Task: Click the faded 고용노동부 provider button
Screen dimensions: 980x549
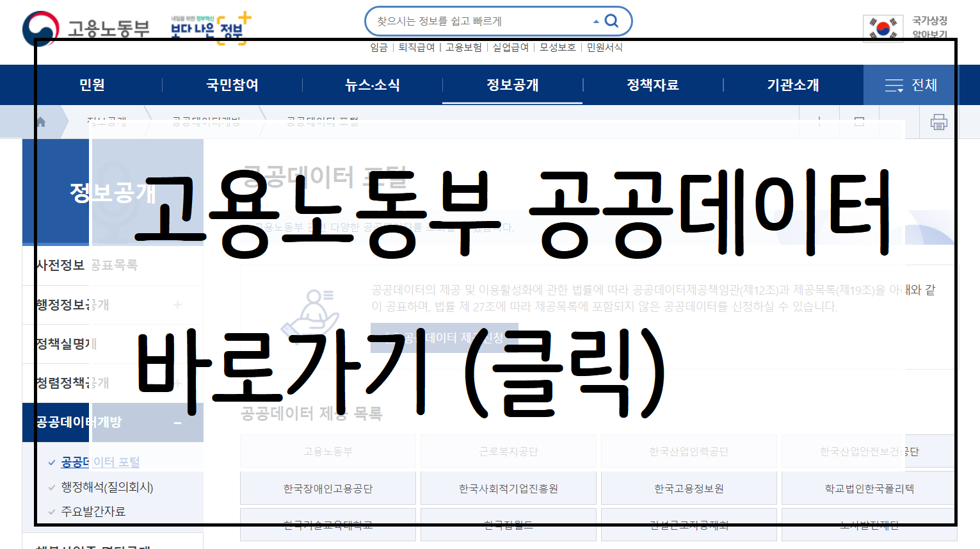Action: [x=328, y=451]
